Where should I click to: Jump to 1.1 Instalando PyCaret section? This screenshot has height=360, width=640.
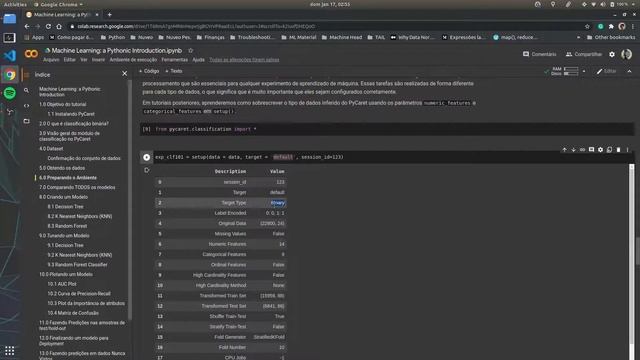[71, 114]
